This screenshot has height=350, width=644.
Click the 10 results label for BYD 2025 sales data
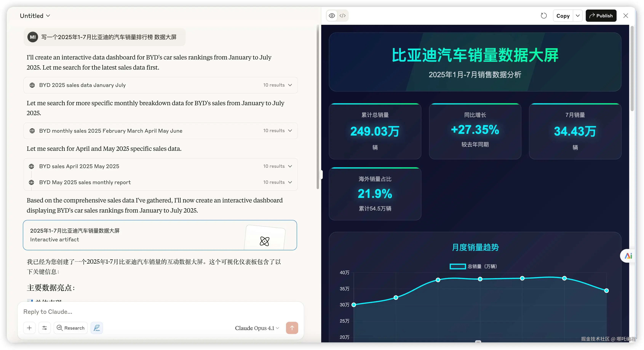[274, 85]
